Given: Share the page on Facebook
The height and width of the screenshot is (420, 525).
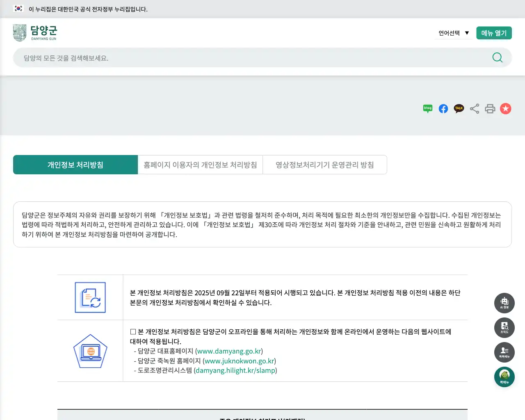Looking at the screenshot, I should (443, 109).
